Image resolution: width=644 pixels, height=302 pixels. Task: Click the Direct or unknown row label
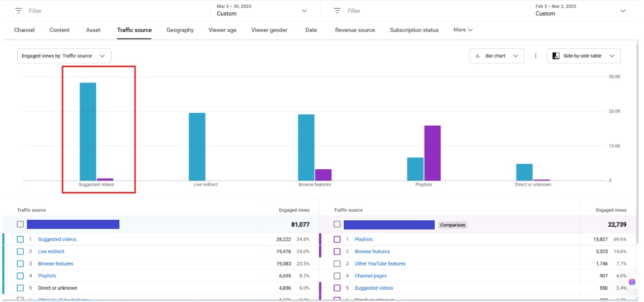pyautogui.click(x=58, y=288)
